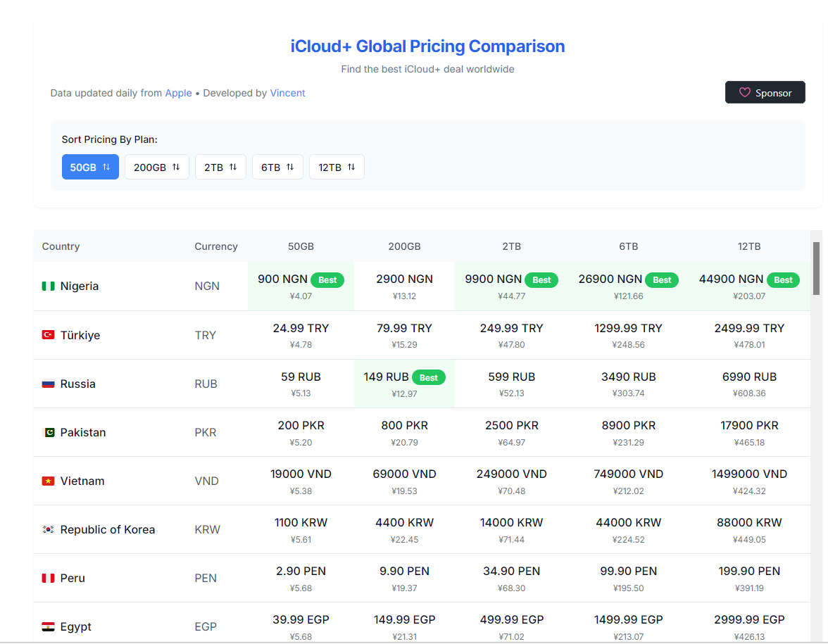Open the Vincent developer link
The width and height of the screenshot is (828, 644).
(288, 93)
